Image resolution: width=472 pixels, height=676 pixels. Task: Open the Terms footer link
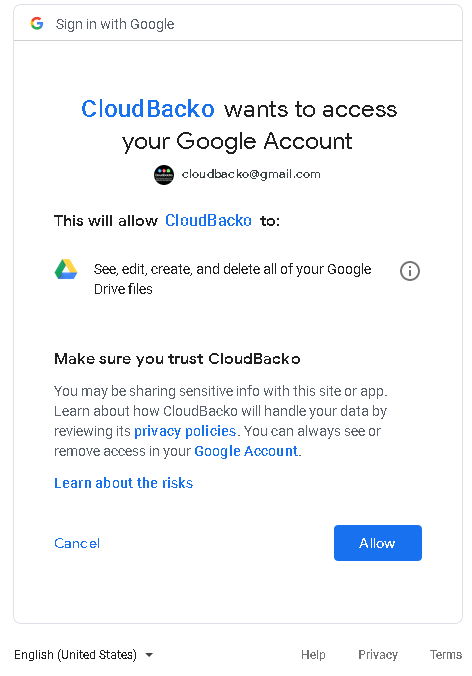[x=446, y=654]
